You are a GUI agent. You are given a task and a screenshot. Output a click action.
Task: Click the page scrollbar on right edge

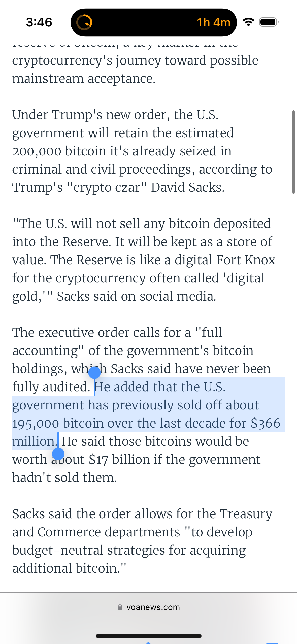tap(293, 152)
